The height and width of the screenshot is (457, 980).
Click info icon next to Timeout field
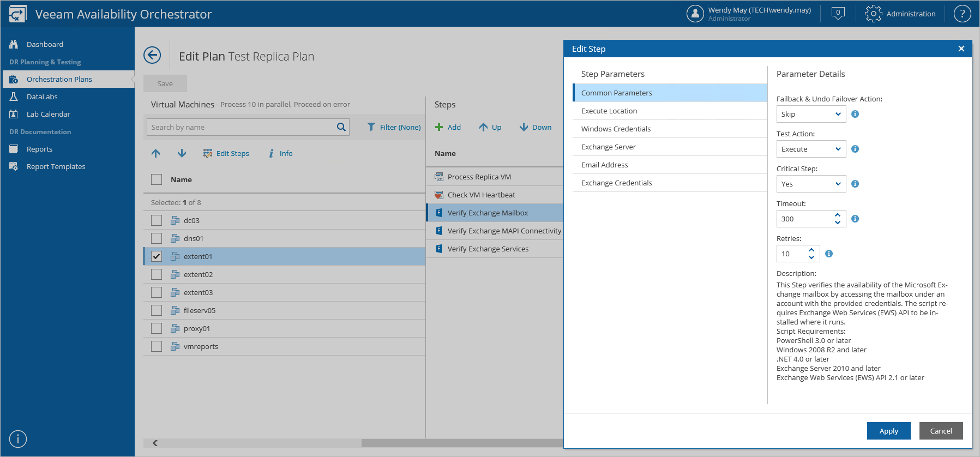point(855,219)
